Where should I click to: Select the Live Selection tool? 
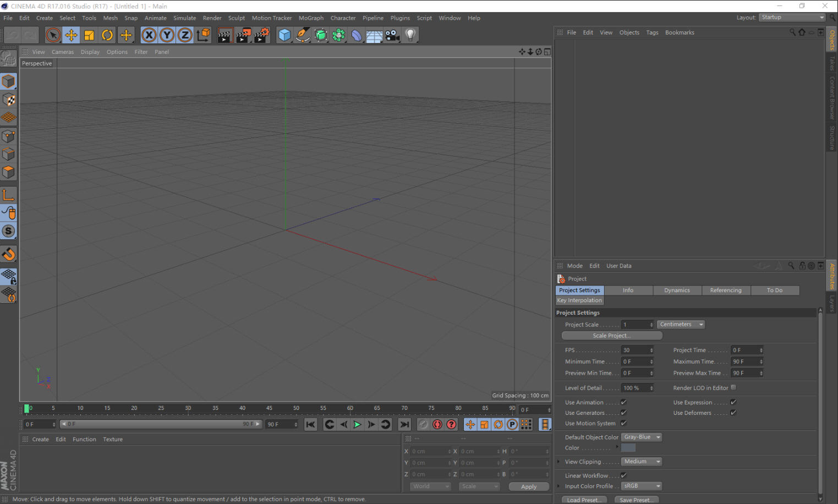(53, 35)
